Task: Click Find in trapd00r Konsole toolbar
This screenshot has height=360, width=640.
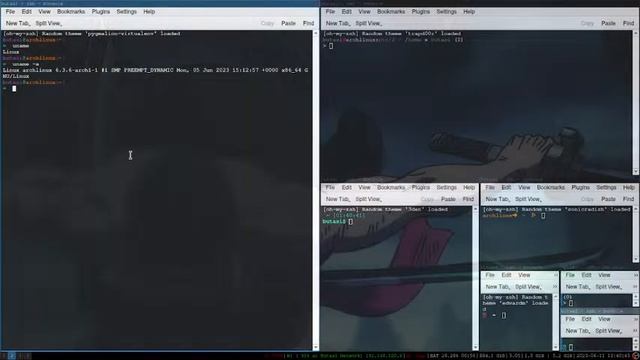Action: click(x=629, y=24)
